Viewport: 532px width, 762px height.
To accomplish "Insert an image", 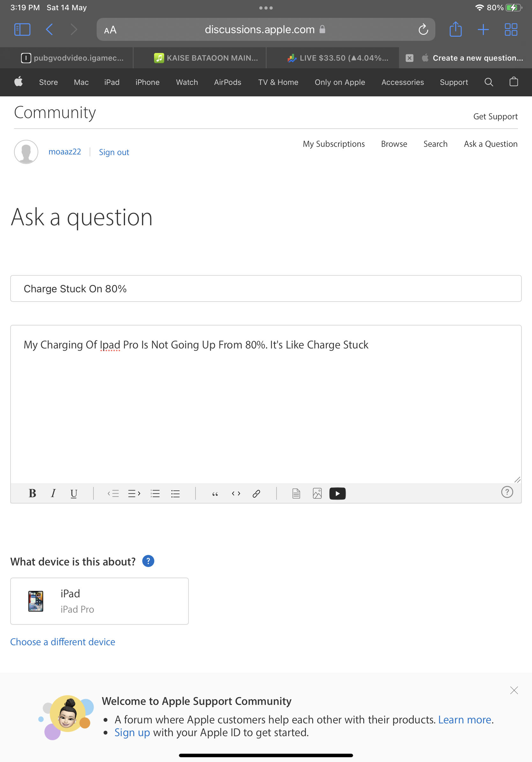I will (x=317, y=494).
